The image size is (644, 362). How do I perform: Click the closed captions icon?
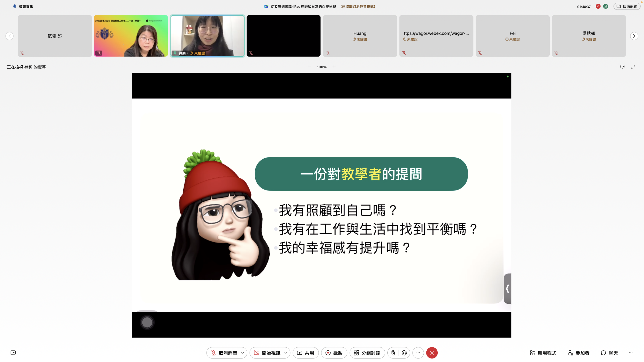click(x=13, y=353)
